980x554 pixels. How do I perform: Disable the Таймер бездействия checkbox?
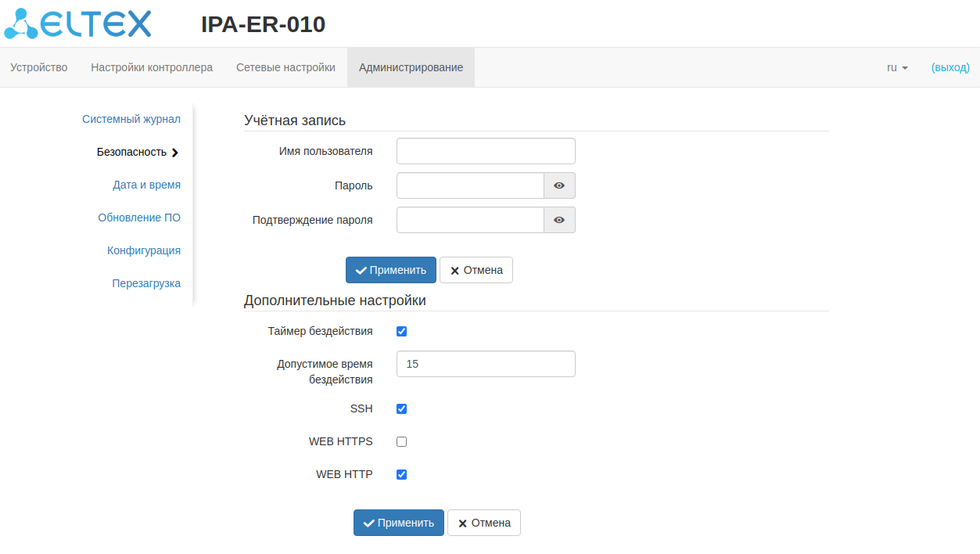click(x=402, y=331)
